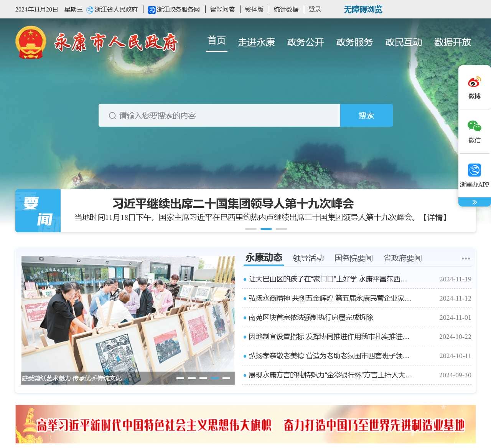Open news 因地制宜设置指标
Screen dimensions: 491x448
pyautogui.click(x=329, y=337)
